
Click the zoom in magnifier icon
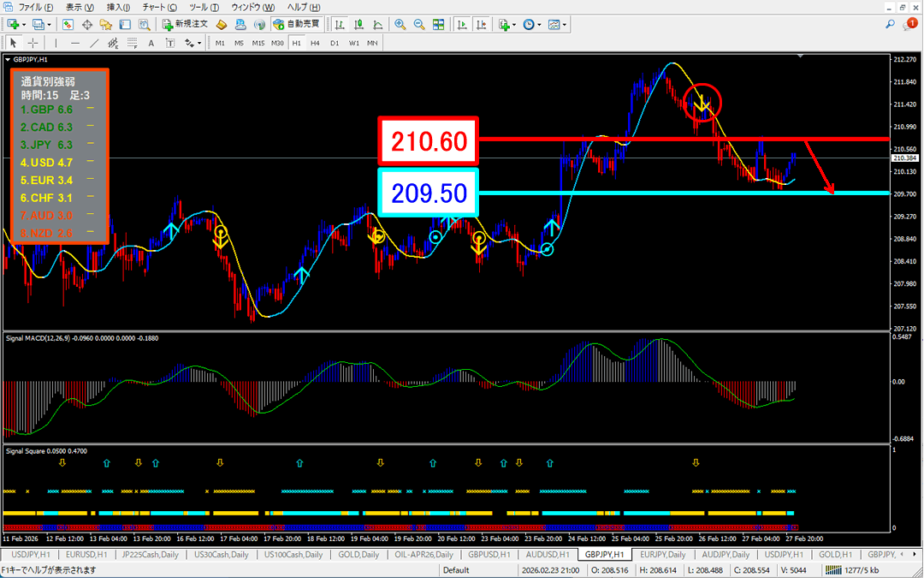pyautogui.click(x=400, y=24)
